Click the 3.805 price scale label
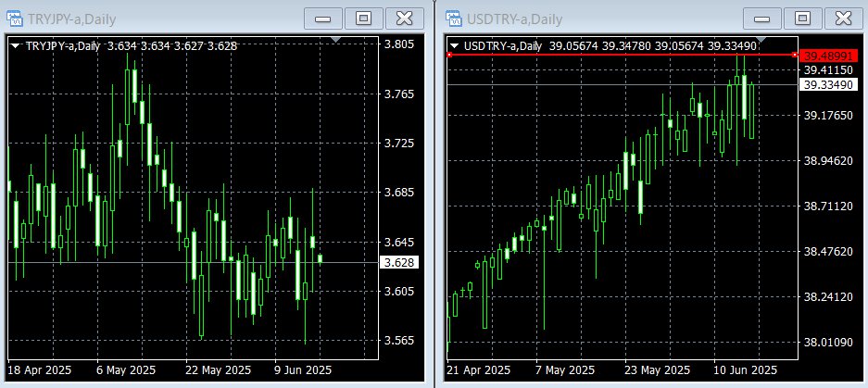Screen dimensions: 868x388 coord(398,44)
